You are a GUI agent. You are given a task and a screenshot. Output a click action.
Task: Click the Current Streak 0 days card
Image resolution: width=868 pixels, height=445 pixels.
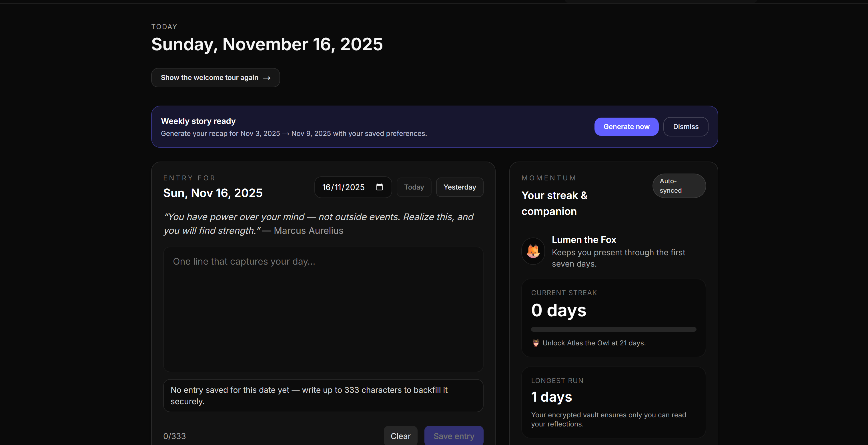(613, 317)
